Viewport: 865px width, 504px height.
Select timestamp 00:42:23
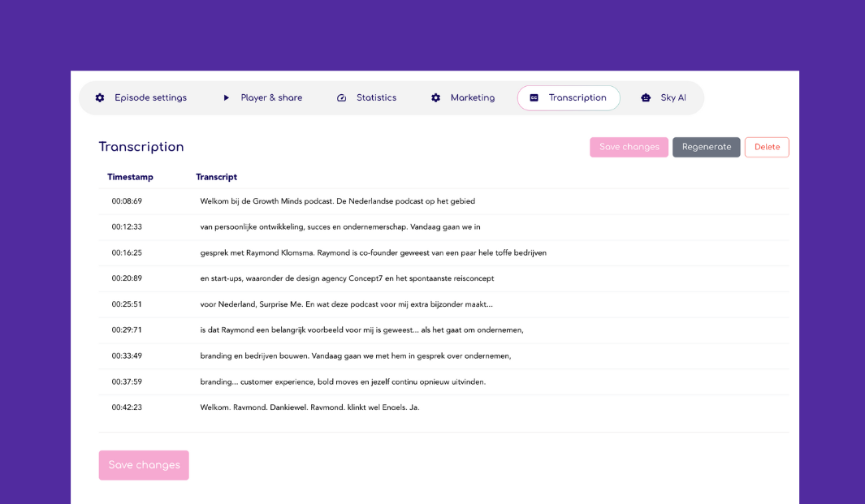[x=127, y=407]
